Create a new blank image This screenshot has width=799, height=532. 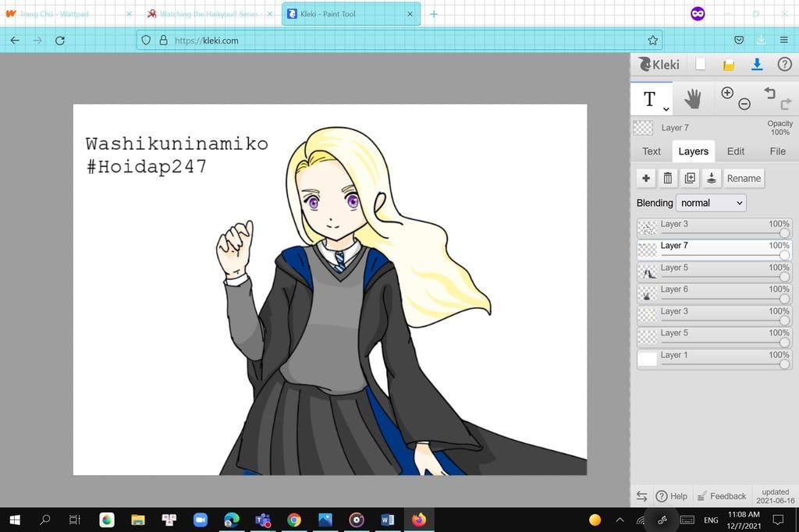701,64
